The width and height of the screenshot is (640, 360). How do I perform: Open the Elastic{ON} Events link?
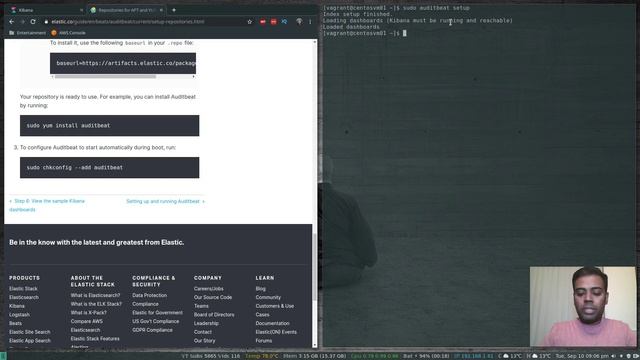(x=276, y=332)
